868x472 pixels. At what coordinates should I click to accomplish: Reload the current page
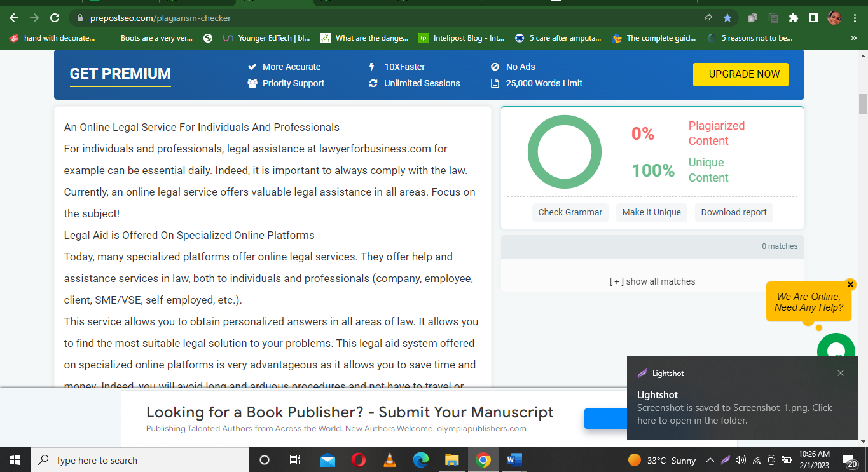55,18
